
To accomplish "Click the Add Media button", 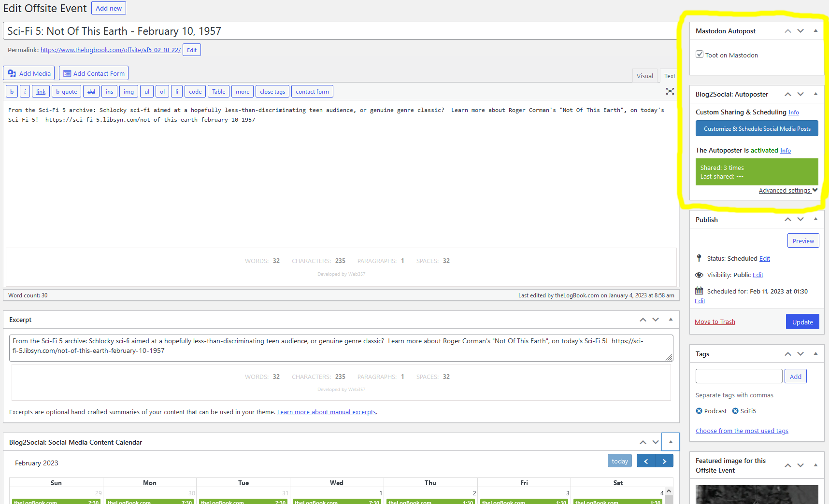I will 29,73.
